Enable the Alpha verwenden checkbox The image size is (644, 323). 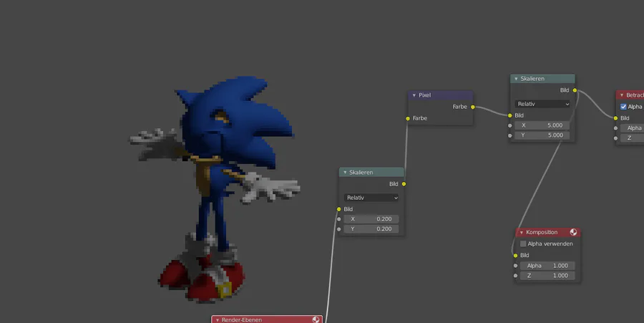click(x=523, y=244)
